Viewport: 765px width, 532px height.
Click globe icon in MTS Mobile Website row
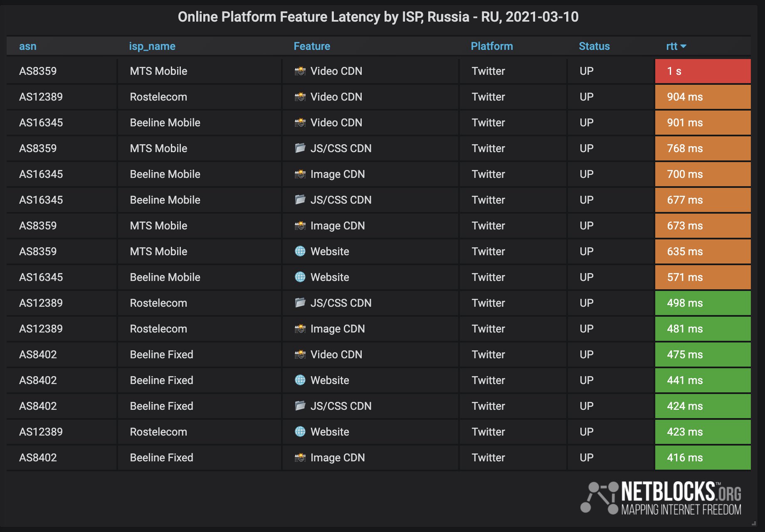300,251
